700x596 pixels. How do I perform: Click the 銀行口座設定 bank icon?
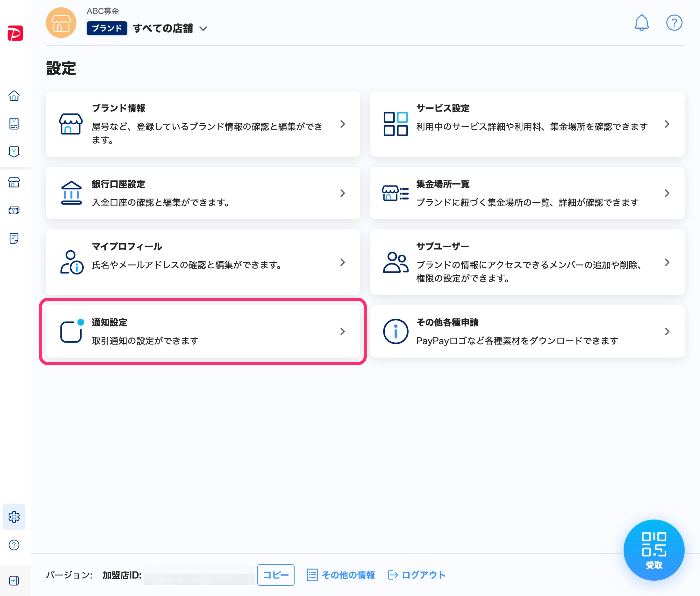71,193
